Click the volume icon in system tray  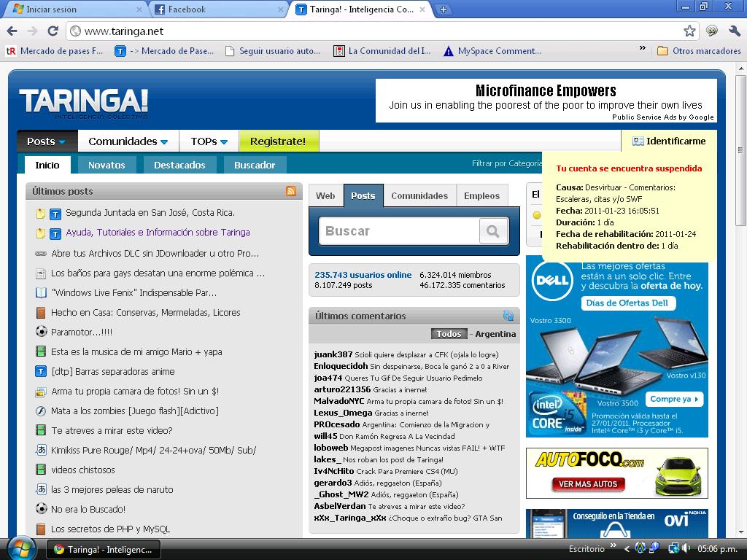(686, 548)
